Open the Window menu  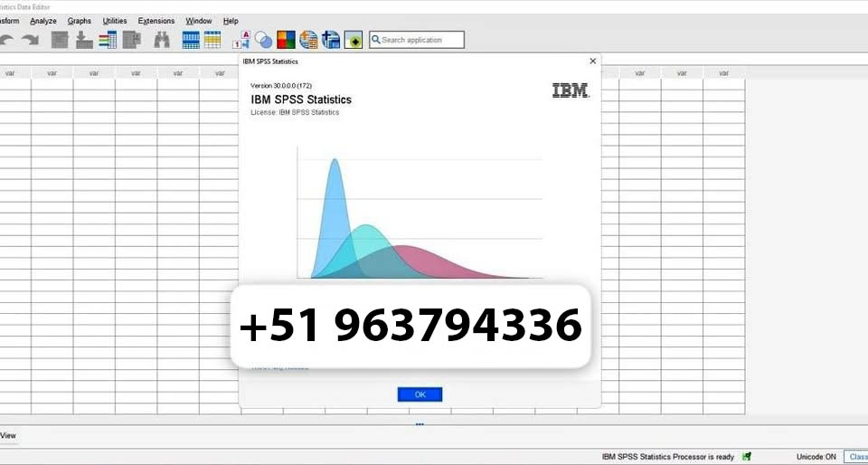tap(199, 21)
